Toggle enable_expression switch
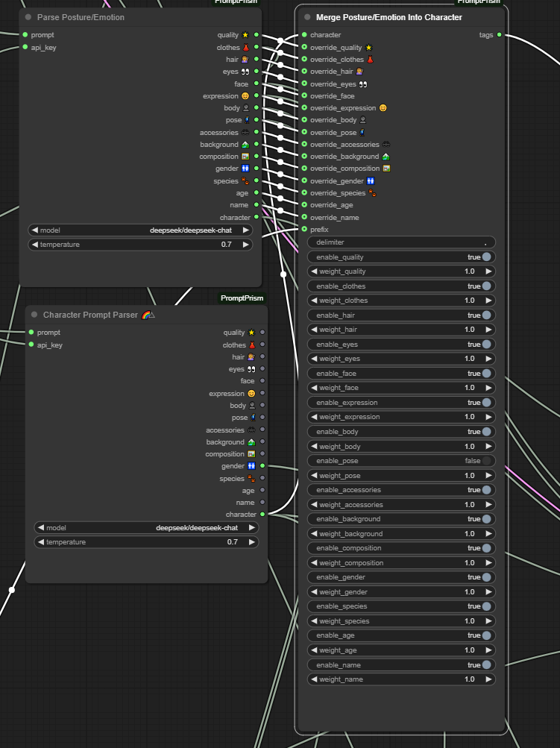This screenshot has width=560, height=748. [x=486, y=403]
